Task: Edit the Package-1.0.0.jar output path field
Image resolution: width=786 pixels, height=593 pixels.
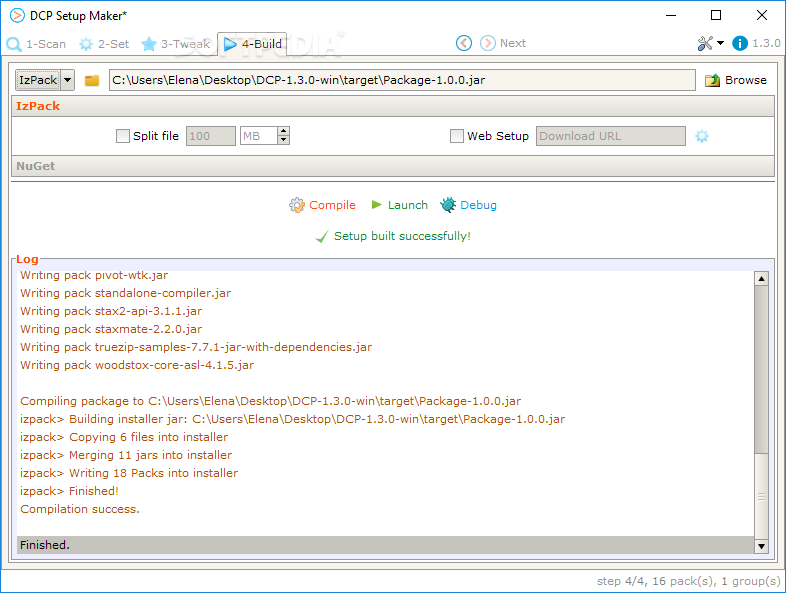Action: pyautogui.click(x=402, y=80)
